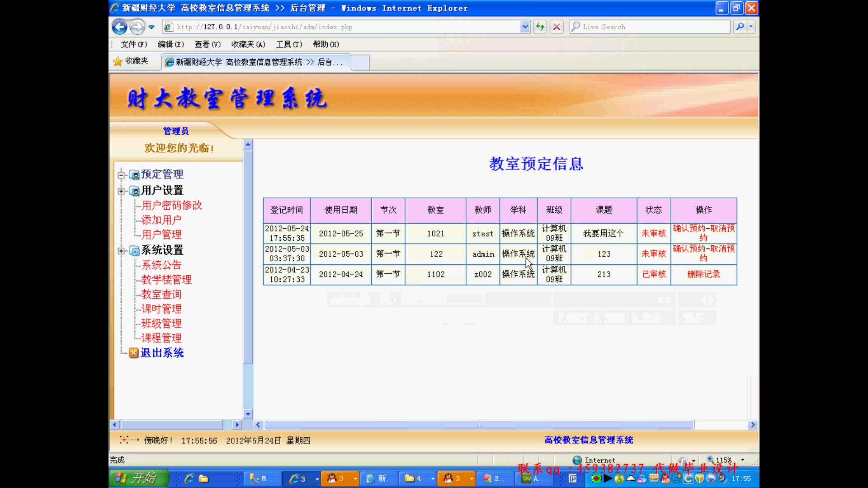Screen dimensions: 868x488
Task: Click the 教室 cell showing 1102
Action: click(436, 274)
